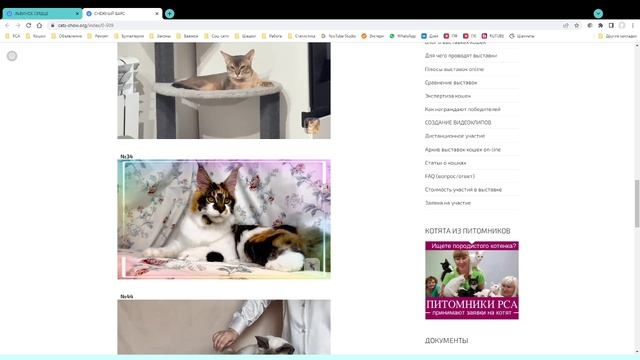Image resolution: width=640 pixels, height=360 pixels.
Task: Open the Шаблоны bookmark
Action: pos(521,36)
